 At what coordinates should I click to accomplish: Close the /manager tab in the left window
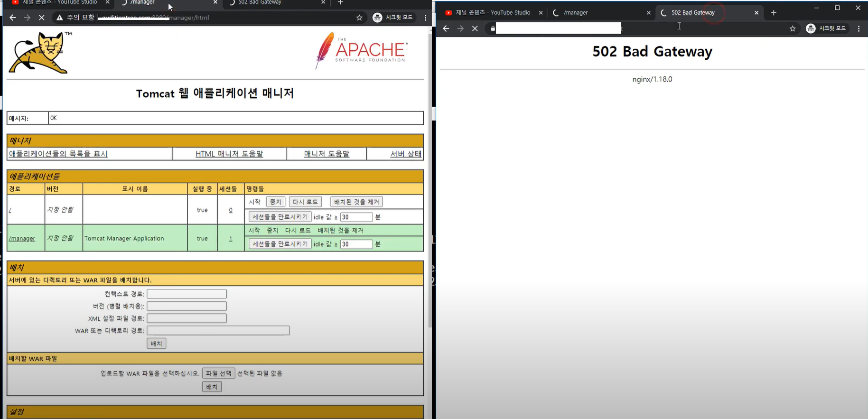coord(215,2)
